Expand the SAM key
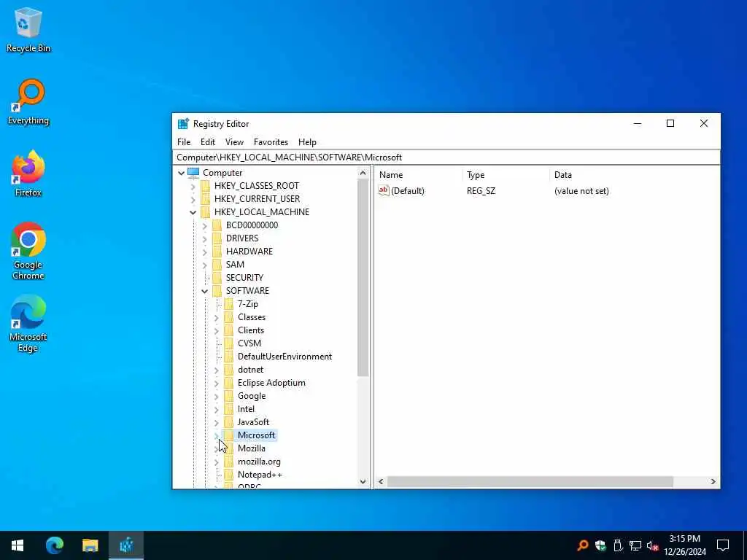This screenshot has width=747, height=560. point(205,265)
